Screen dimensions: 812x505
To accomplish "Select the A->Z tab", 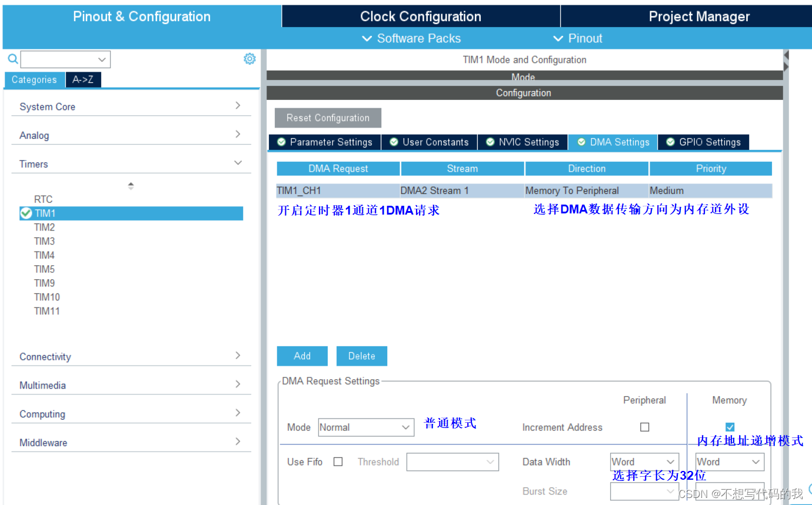I will click(83, 80).
